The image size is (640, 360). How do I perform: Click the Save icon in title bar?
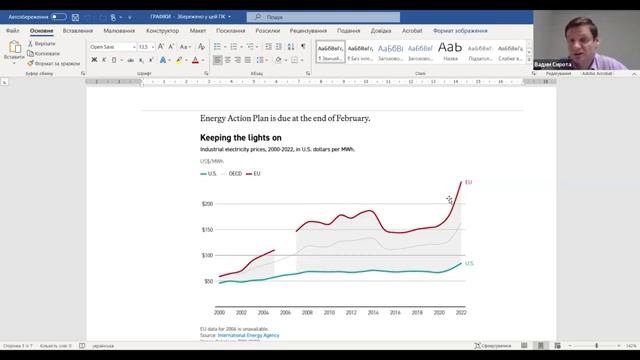(x=76, y=17)
